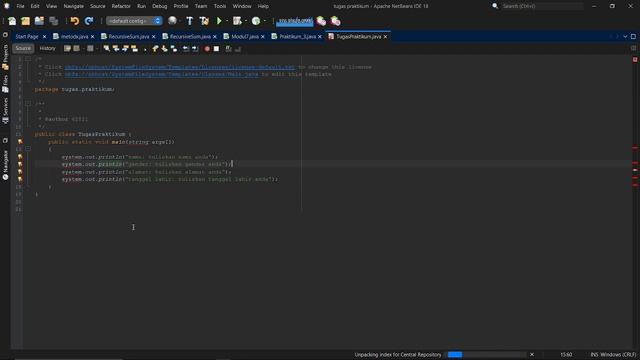Click the Clean and Build Project icon
640x360 pixels.
coord(204,21)
